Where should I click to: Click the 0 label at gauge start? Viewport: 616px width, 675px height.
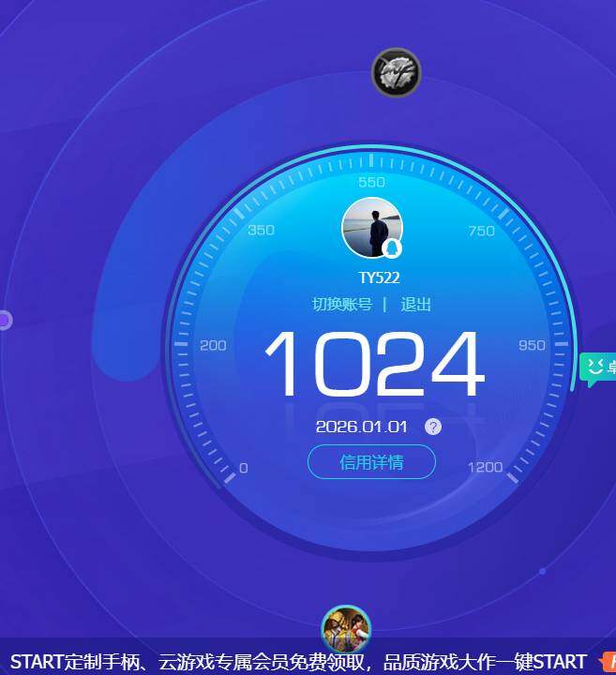pos(243,468)
